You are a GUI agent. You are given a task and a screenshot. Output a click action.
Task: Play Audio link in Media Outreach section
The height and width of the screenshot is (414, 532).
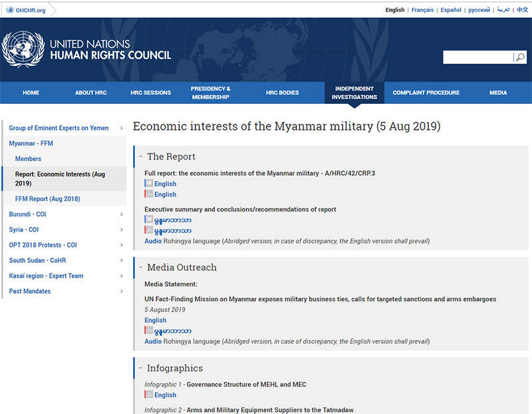click(x=153, y=341)
